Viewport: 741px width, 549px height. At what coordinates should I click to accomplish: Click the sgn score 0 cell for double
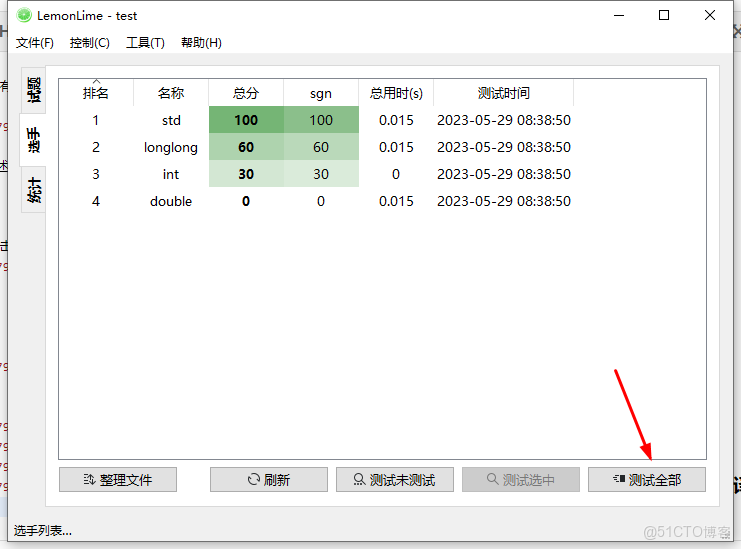[x=321, y=201]
